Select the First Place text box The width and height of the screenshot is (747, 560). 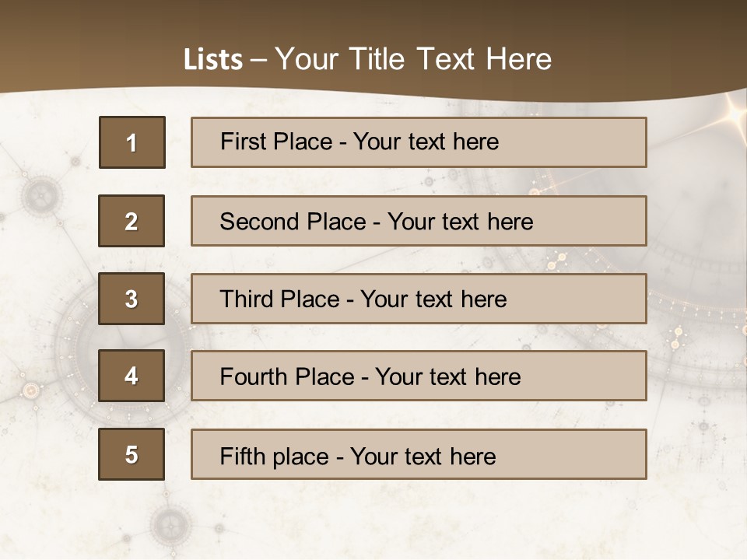point(419,142)
